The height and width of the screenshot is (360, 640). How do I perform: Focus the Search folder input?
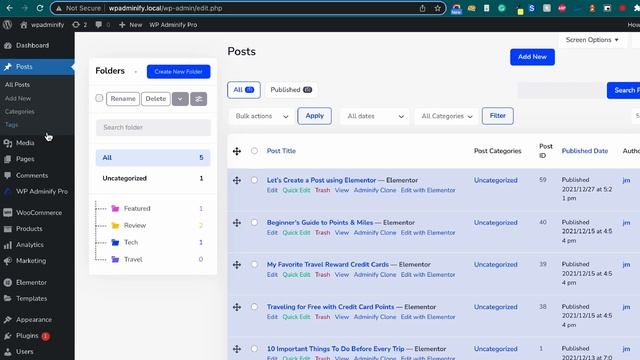(153, 127)
